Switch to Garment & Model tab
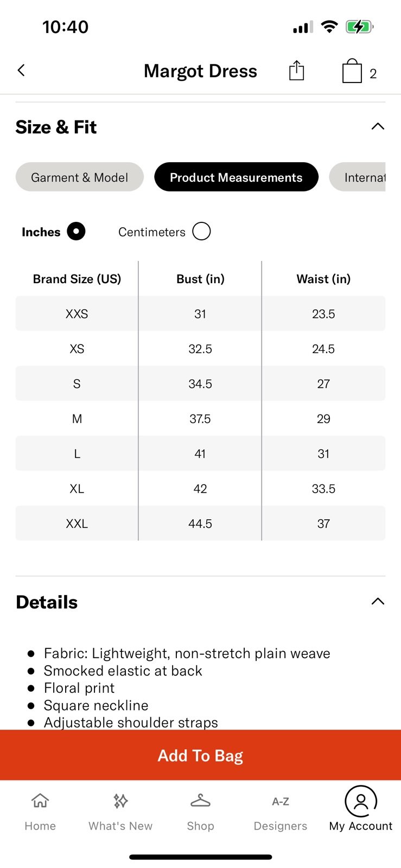This screenshot has width=401, height=868. pyautogui.click(x=80, y=177)
